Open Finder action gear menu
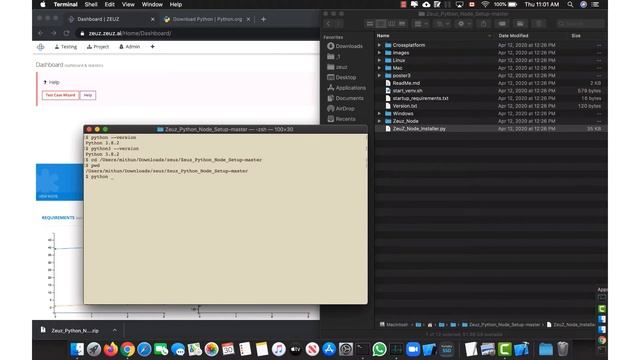The height and width of the screenshot is (360, 640). [x=463, y=24]
